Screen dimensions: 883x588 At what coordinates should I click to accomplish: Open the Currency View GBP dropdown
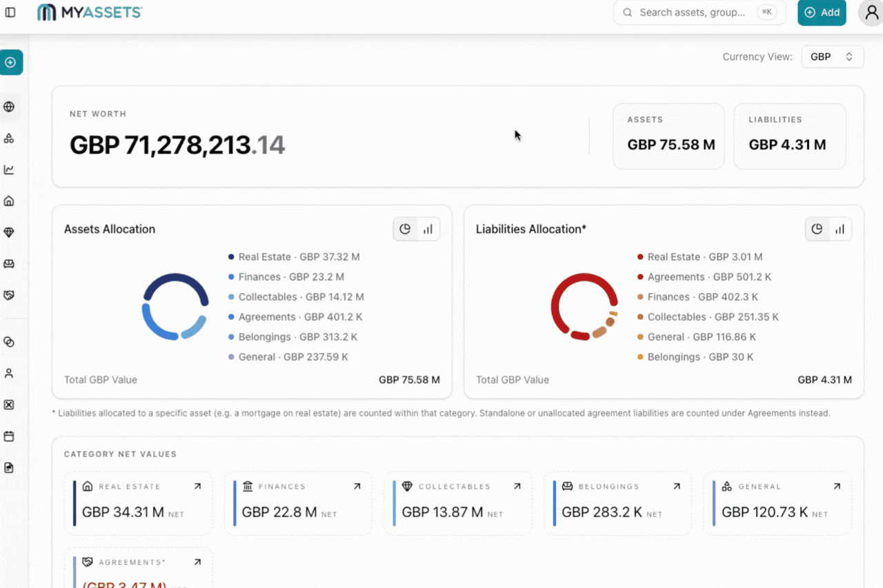point(833,57)
